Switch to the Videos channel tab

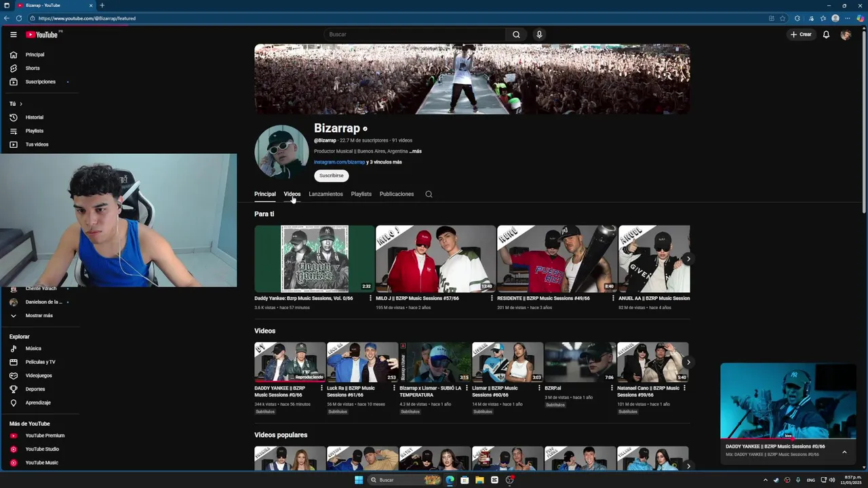pyautogui.click(x=292, y=195)
